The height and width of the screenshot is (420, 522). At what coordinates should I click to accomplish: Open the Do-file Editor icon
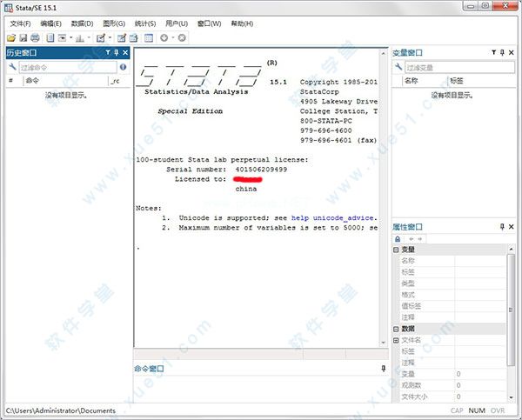click(101, 38)
